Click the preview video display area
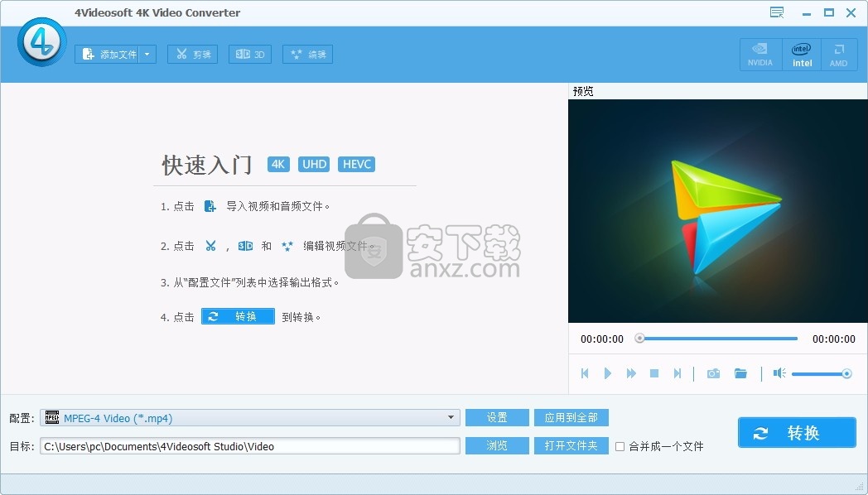868x495 pixels. point(717,211)
